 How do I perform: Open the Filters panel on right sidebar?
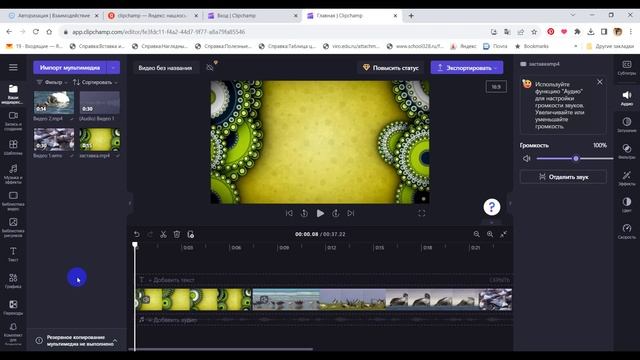point(627,151)
